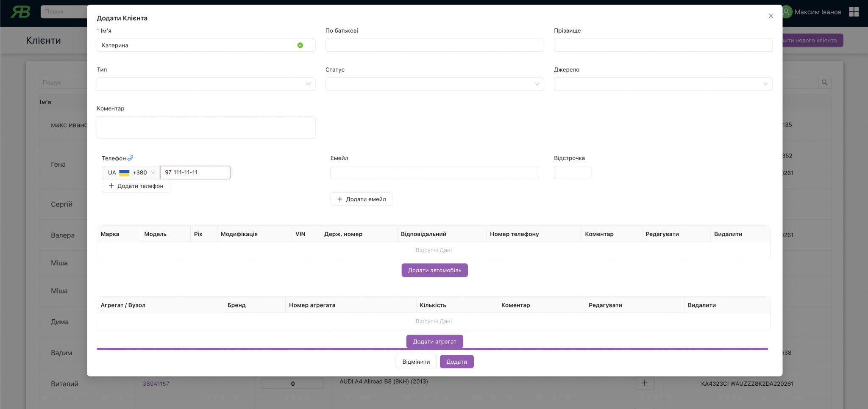Expand the Статус dropdown
Image resolution: width=868 pixels, height=409 pixels.
point(434,84)
